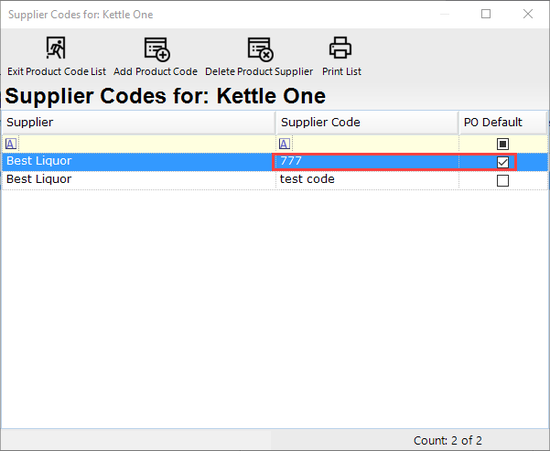Click the Add Product Code icon

pos(157,49)
